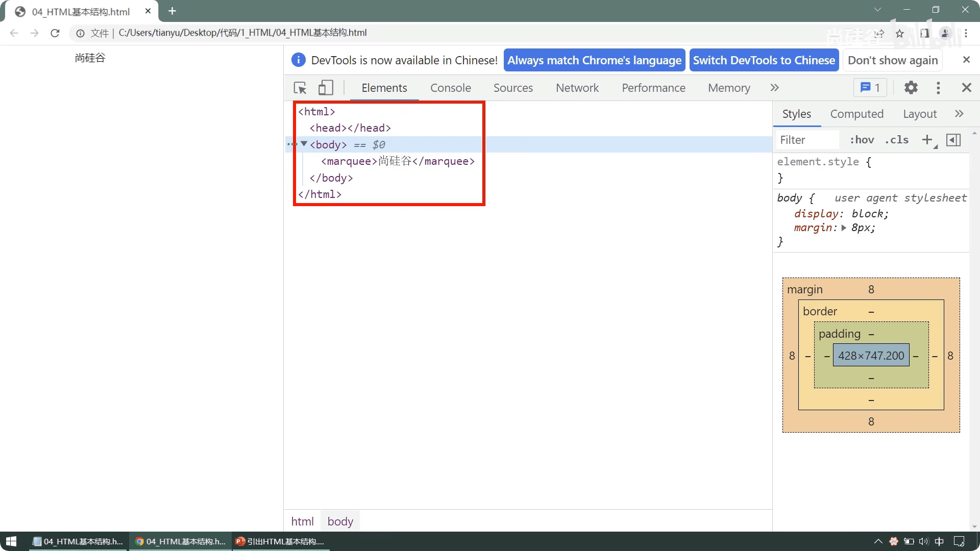Switch to the Console tab
The width and height of the screenshot is (980, 551).
coord(450,88)
